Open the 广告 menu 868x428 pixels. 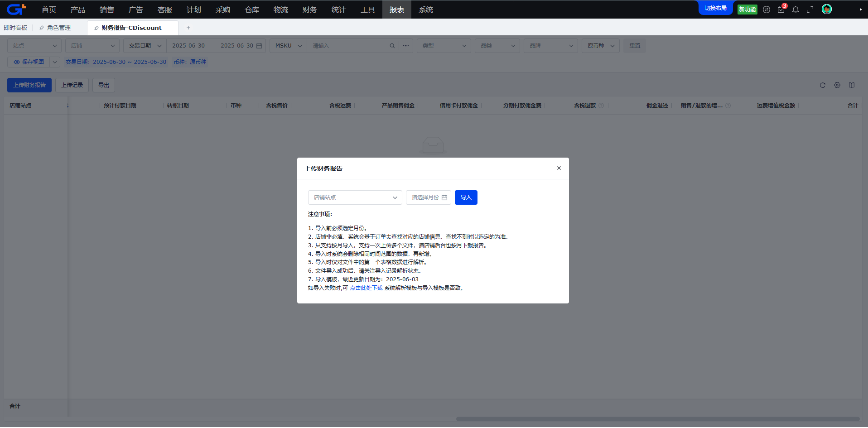tap(136, 10)
